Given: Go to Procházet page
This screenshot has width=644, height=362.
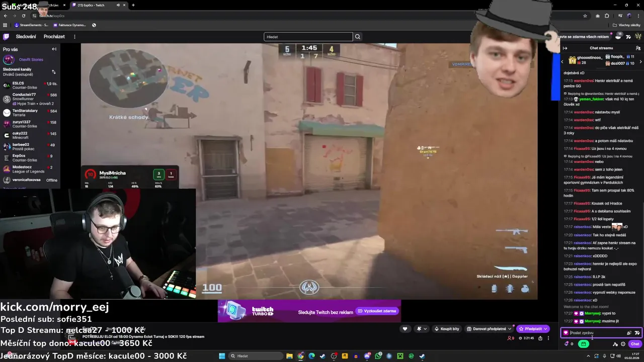Looking at the screenshot, I should coord(54,37).
